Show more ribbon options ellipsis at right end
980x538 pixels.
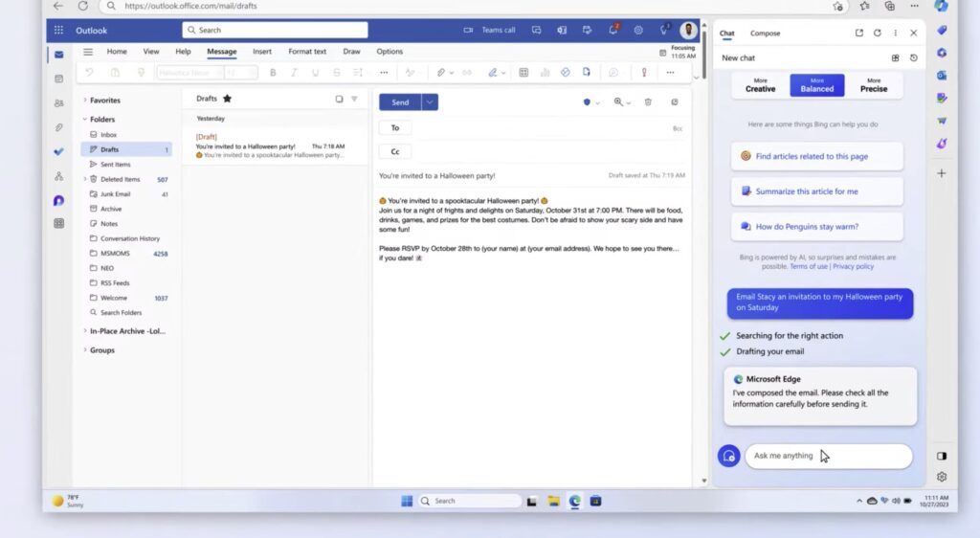point(670,73)
